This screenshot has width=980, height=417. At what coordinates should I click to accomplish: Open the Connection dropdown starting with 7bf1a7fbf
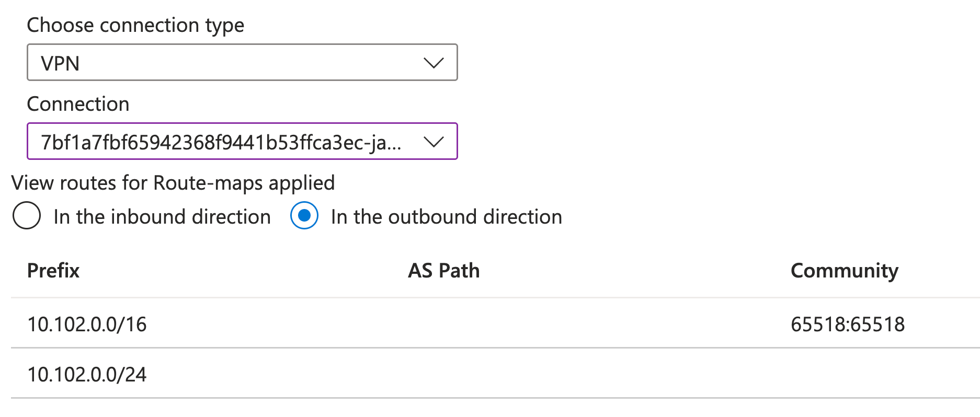(x=221, y=142)
